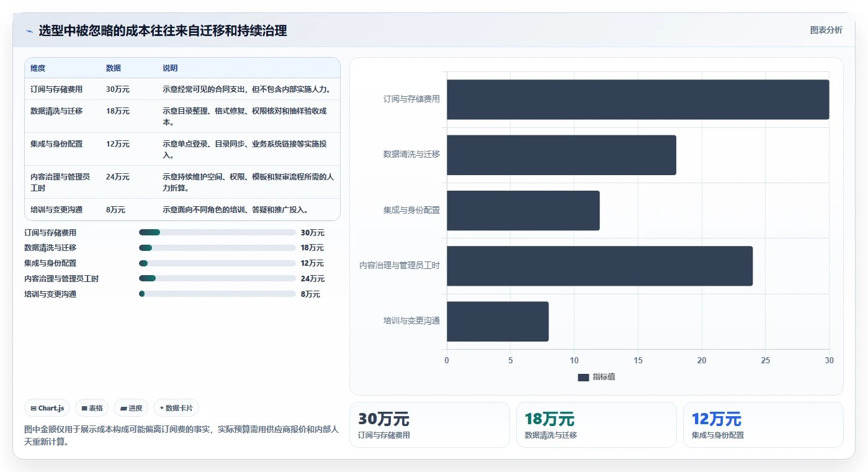The height and width of the screenshot is (472, 868).
Task: Open the 30万元 订阅与存储费用 data card
Action: 429,425
